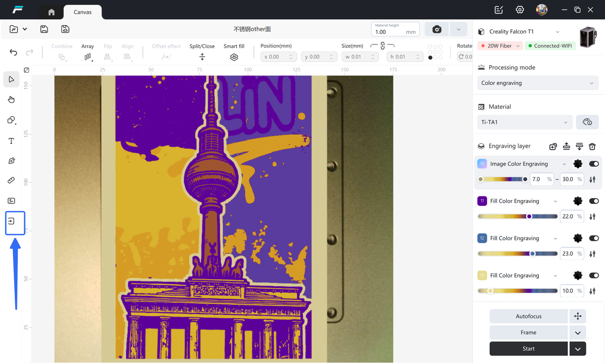
Task: Click the undo arrow
Action: 13,52
